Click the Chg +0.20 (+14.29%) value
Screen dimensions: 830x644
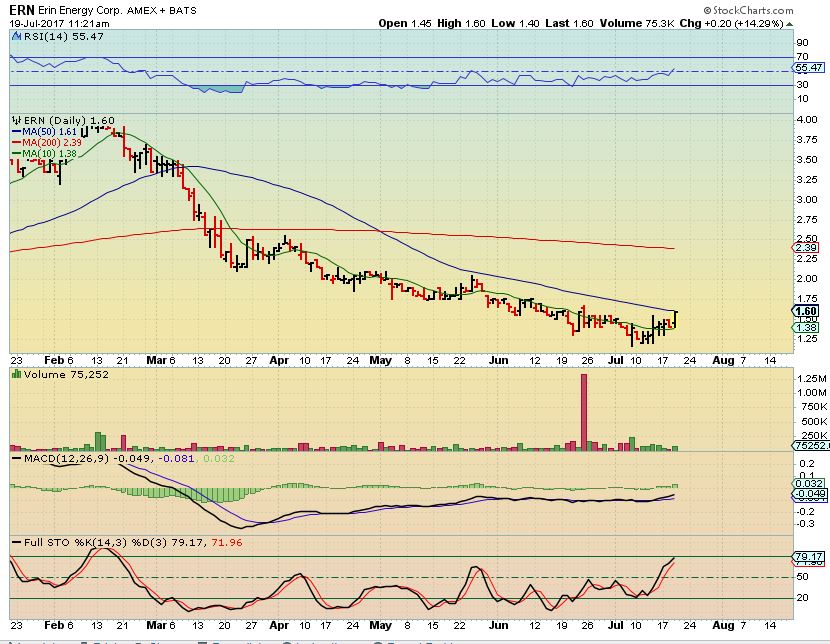pyautogui.click(x=731, y=23)
